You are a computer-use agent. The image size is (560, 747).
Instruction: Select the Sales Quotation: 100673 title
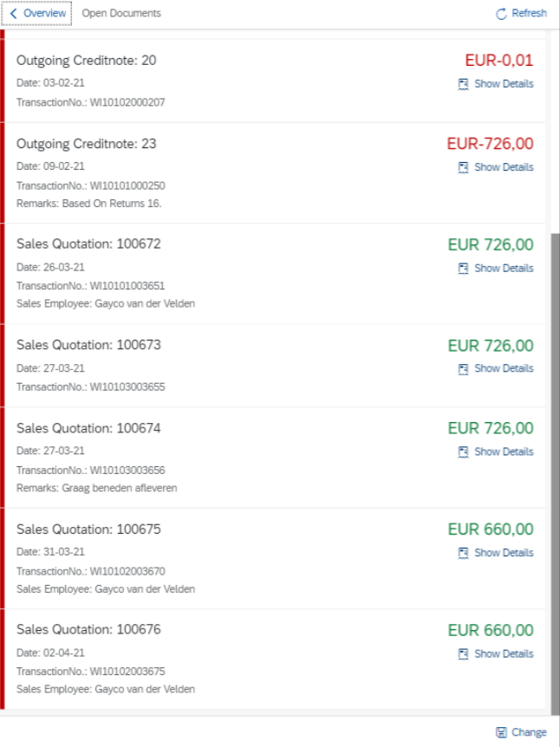[x=88, y=345]
